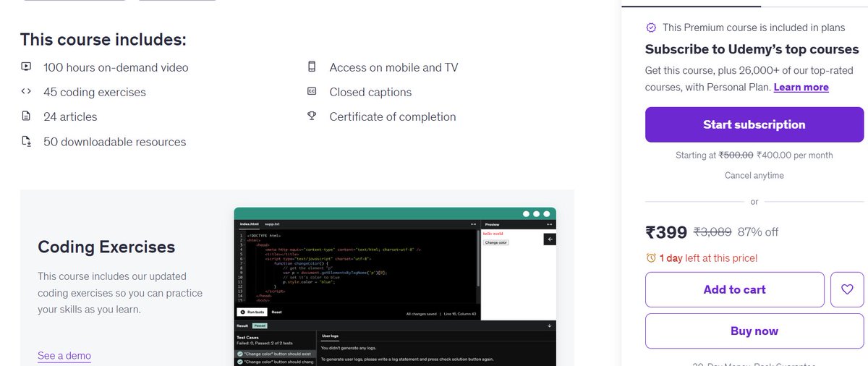Click the '24 articles' text
868x366 pixels.
[70, 116]
